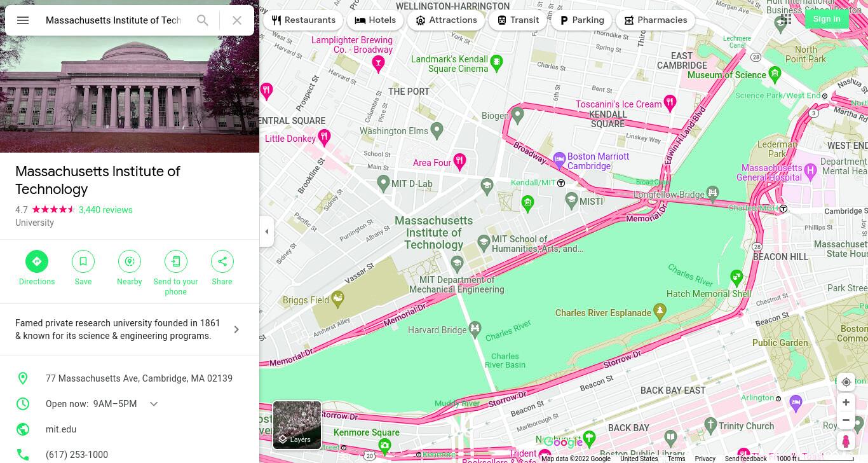The width and height of the screenshot is (868, 463).
Task: Click the MIT building photo
Action: [x=130, y=93]
